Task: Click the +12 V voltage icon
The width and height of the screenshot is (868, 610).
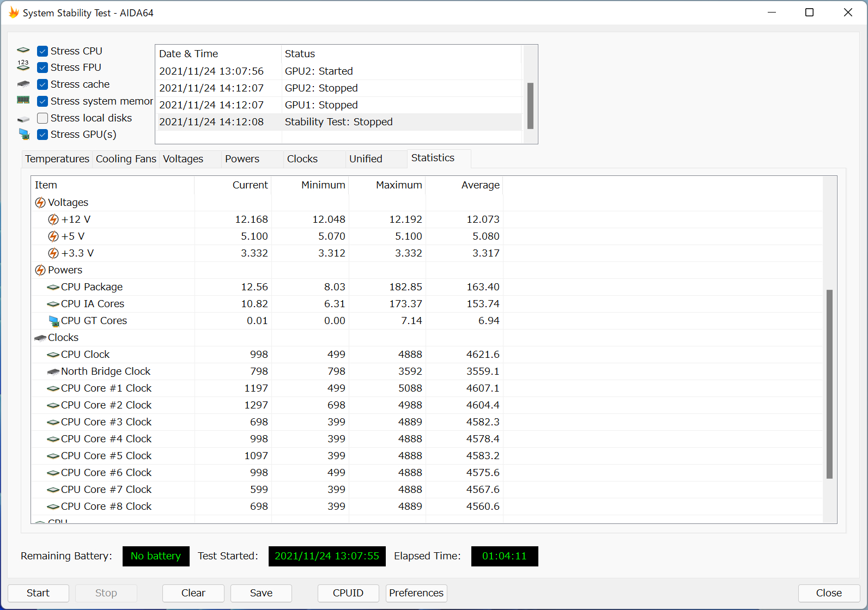Action: [x=53, y=219]
